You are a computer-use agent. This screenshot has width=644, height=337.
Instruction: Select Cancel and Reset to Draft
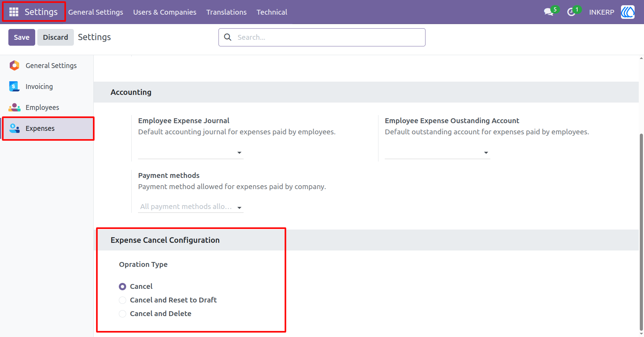pyautogui.click(x=122, y=300)
